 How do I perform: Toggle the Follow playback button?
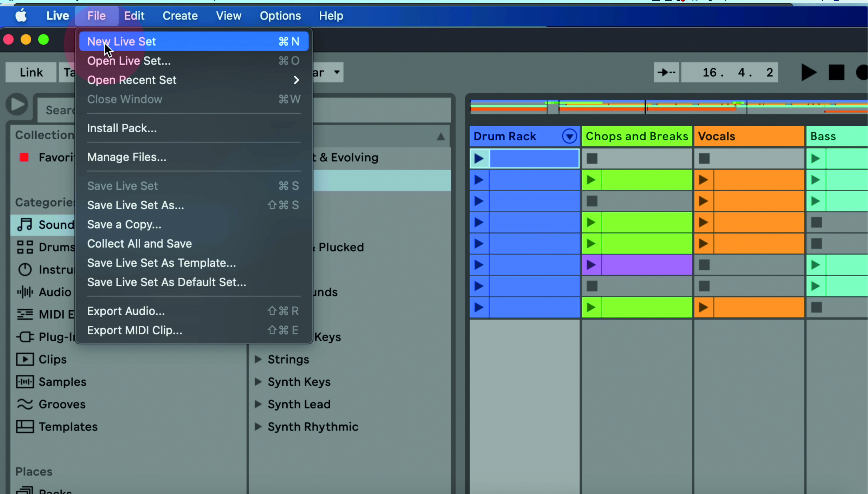(x=666, y=72)
